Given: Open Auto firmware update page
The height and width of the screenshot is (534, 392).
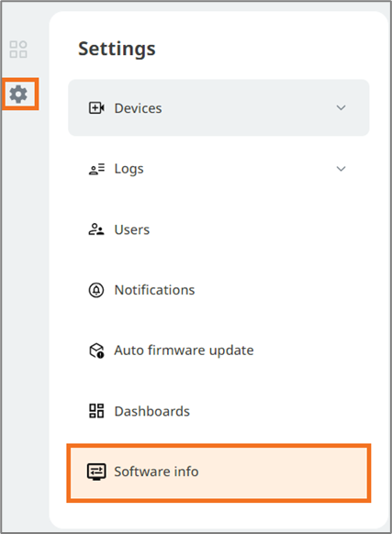Looking at the screenshot, I should pyautogui.click(x=218, y=350).
